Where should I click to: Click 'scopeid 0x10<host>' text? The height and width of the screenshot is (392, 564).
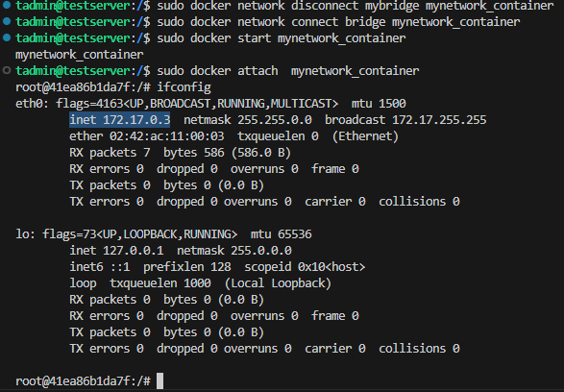(305, 267)
